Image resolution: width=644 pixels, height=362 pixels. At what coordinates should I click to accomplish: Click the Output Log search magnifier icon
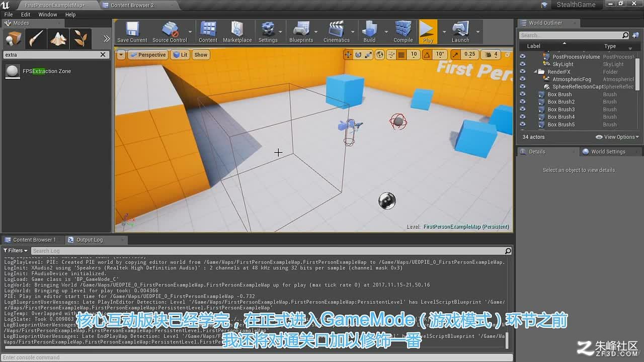[508, 251]
